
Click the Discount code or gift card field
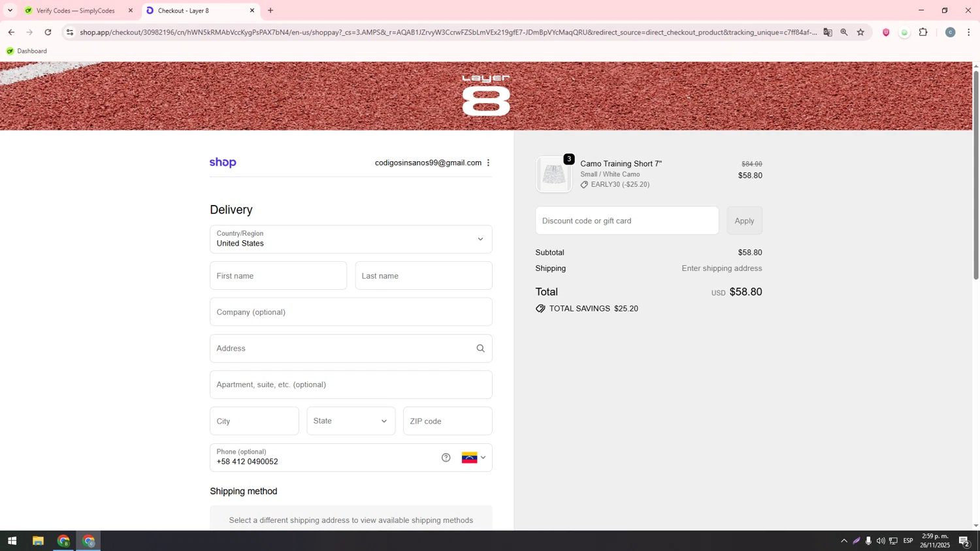pyautogui.click(x=627, y=221)
